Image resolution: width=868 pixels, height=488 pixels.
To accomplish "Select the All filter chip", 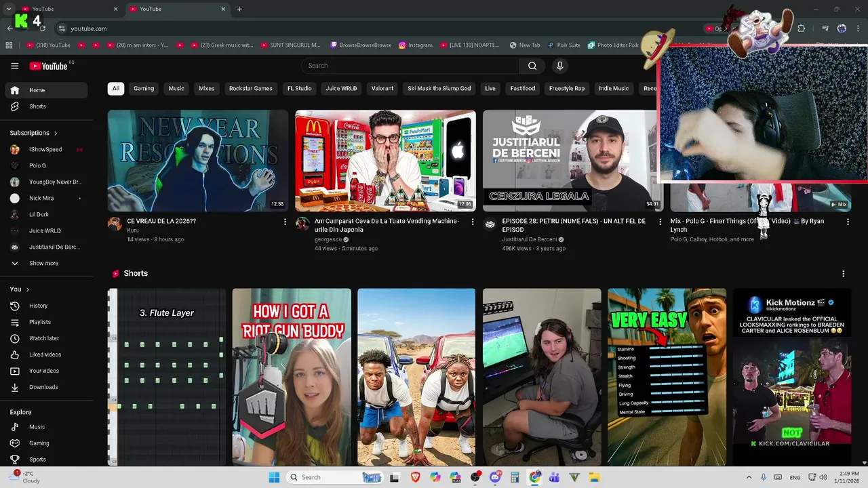I will pyautogui.click(x=116, y=88).
